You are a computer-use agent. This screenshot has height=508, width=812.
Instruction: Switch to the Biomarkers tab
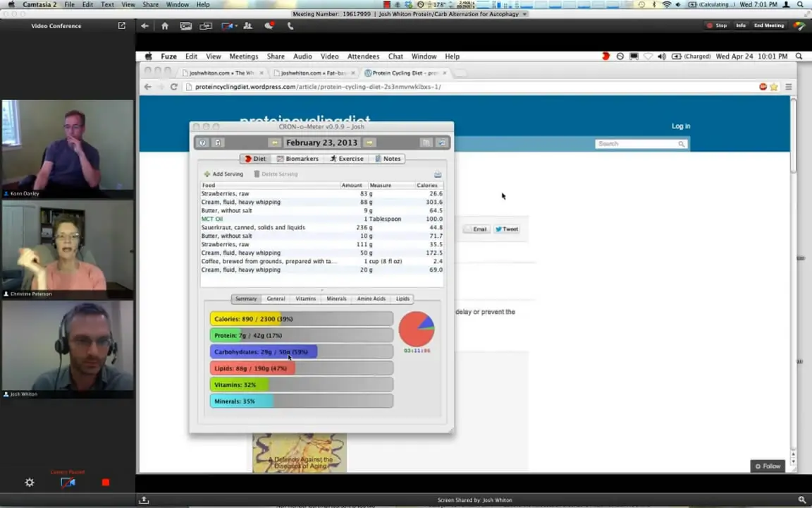(297, 159)
